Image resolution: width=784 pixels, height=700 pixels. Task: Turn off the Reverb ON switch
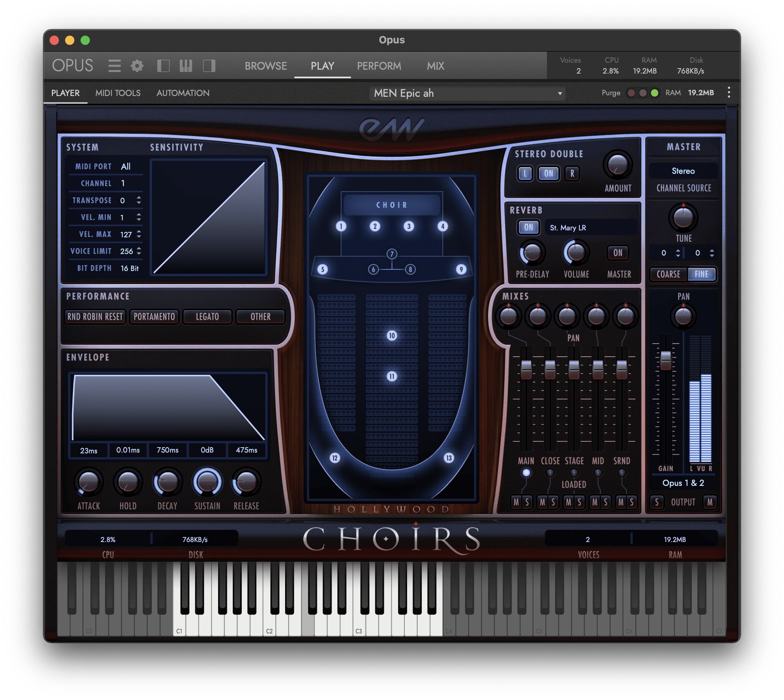[529, 228]
